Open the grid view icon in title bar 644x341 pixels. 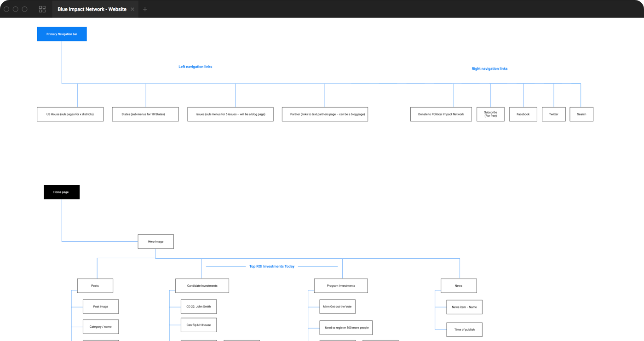pos(42,9)
